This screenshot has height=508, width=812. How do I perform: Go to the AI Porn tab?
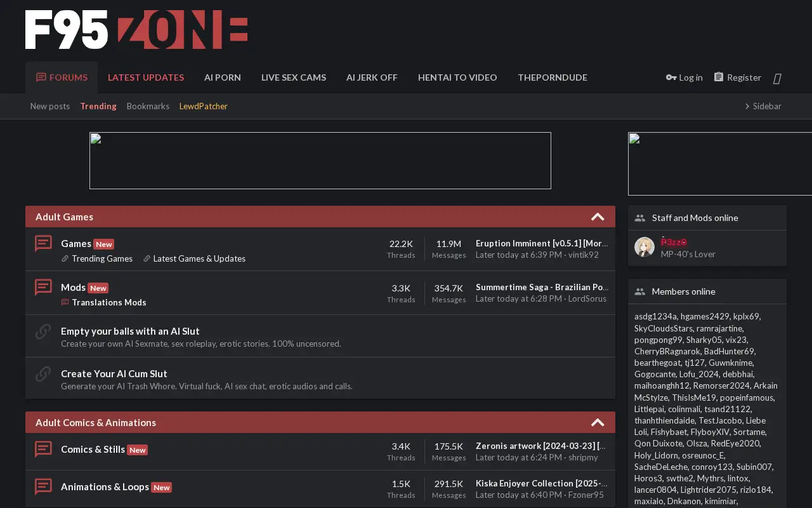coord(223,77)
